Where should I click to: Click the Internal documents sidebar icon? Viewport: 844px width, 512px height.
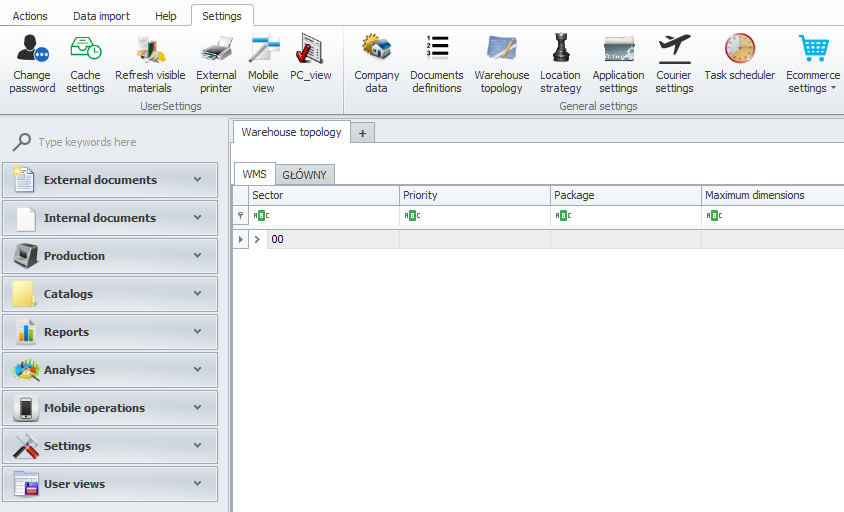pos(25,218)
